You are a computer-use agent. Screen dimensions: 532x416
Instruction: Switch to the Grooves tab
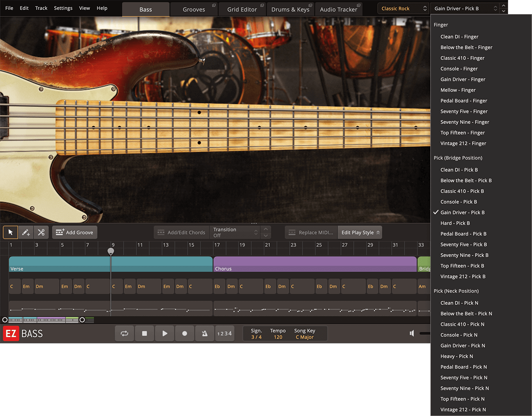point(194,9)
